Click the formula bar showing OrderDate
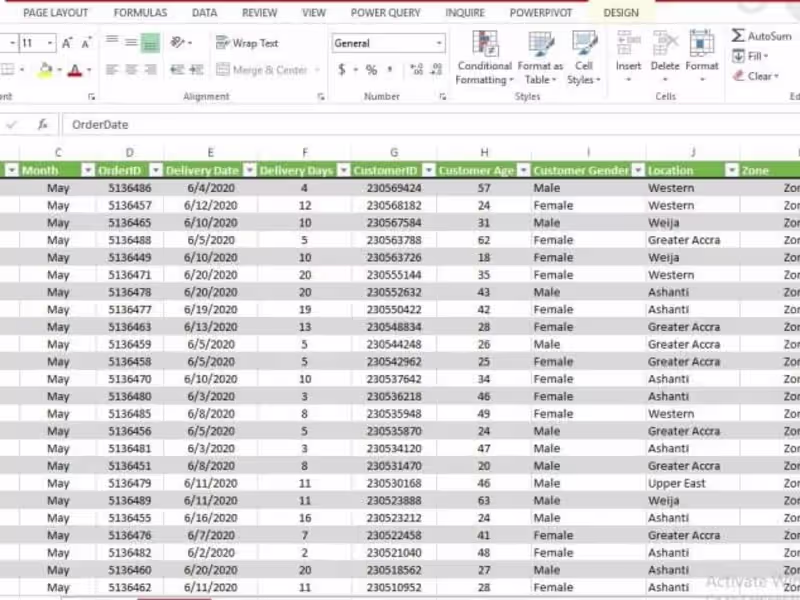 coord(430,124)
